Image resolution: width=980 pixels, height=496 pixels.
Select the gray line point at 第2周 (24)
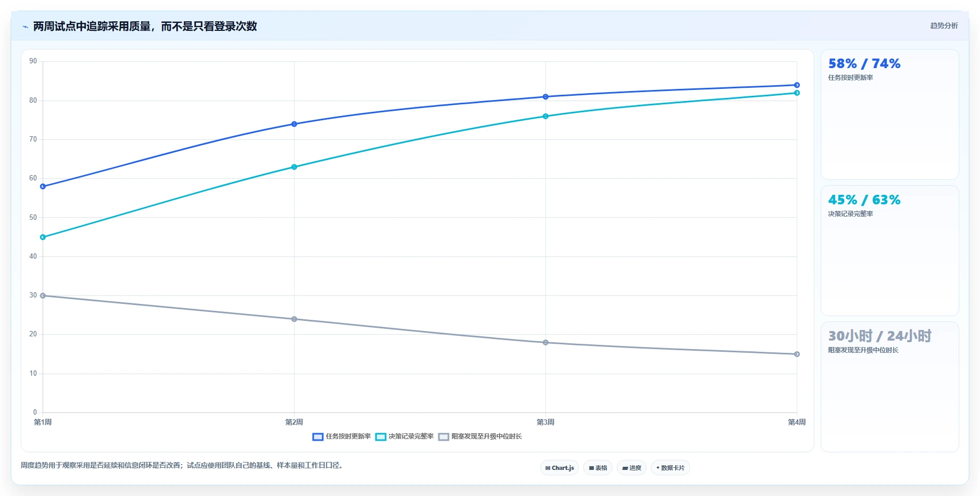pos(294,319)
